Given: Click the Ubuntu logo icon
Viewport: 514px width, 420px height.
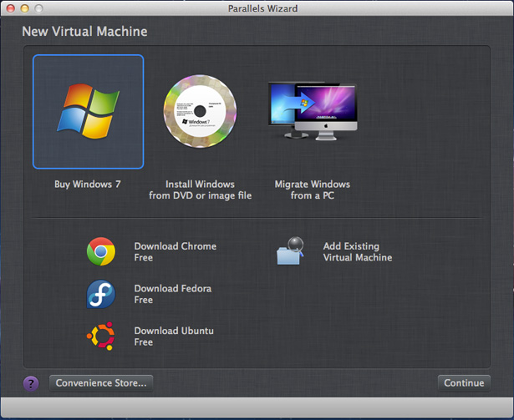Looking at the screenshot, I should (101, 336).
